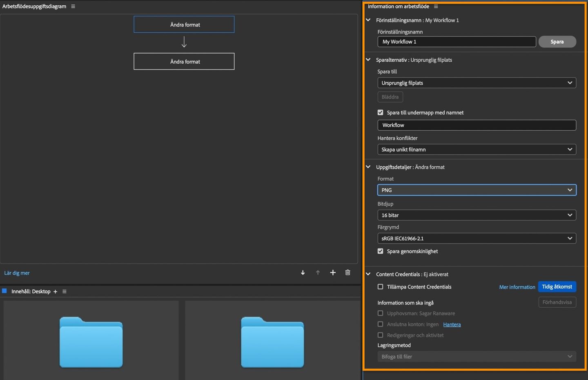Open the Innehåll: Desktop panel menu icon

click(x=64, y=292)
